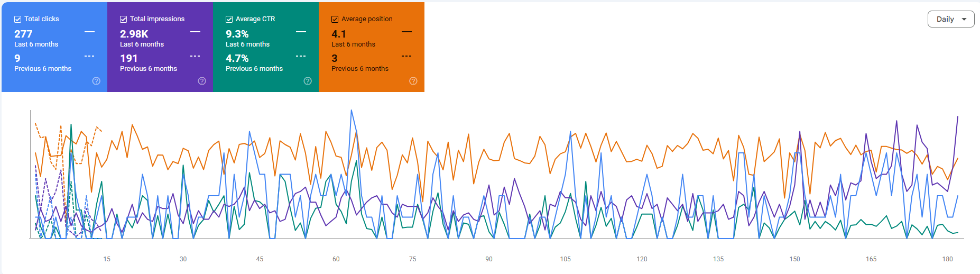Open the Daily granularity dropdown
980x274 pixels.
(x=951, y=19)
